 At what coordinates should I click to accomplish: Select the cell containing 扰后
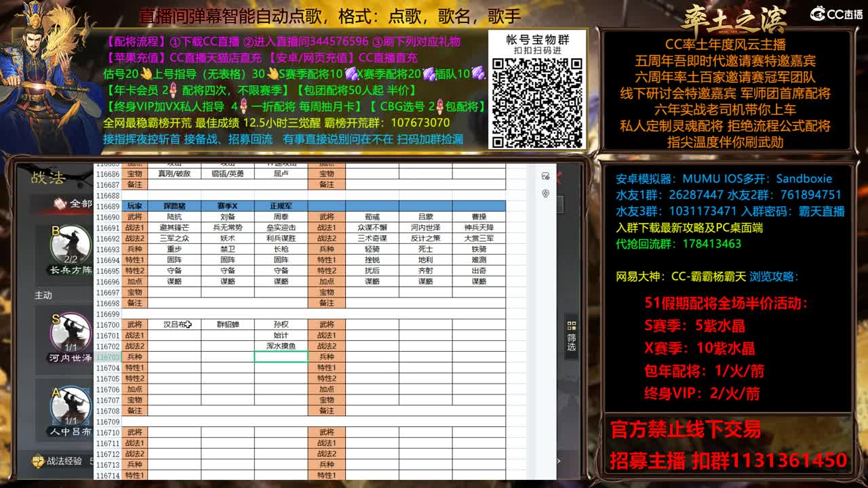(372, 270)
